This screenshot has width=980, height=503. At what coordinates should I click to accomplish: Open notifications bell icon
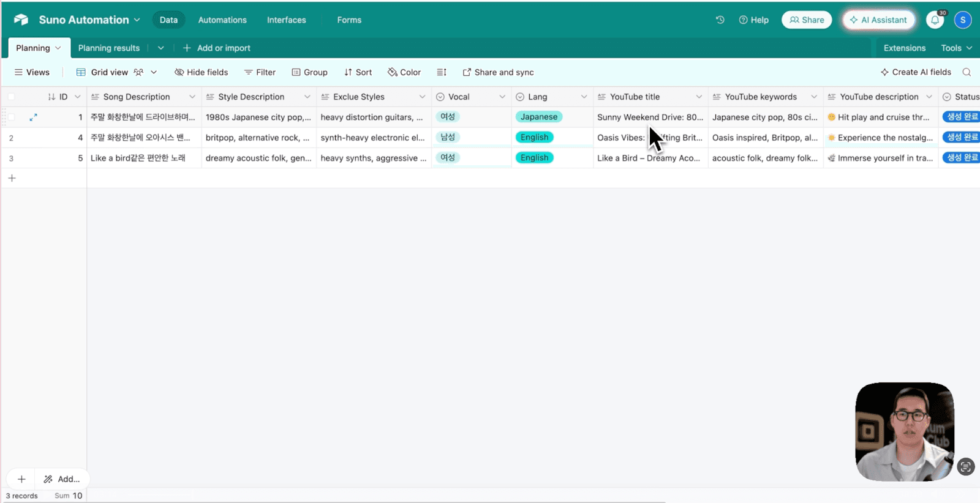pyautogui.click(x=935, y=20)
